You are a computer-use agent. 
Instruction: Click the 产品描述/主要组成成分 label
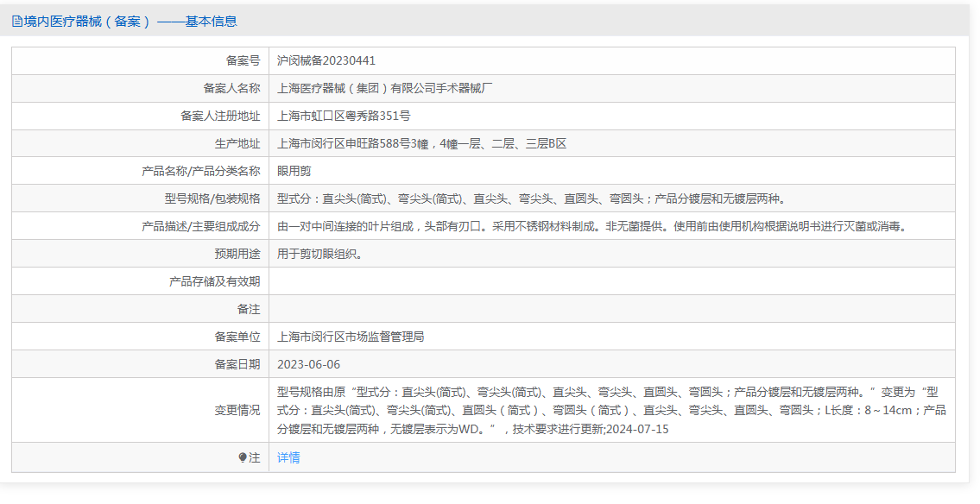tap(200, 226)
